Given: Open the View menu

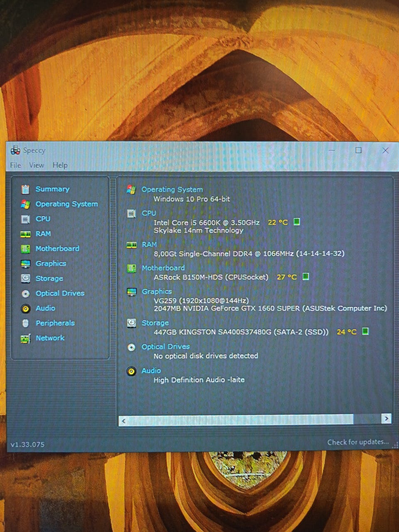Looking at the screenshot, I should tap(37, 165).
